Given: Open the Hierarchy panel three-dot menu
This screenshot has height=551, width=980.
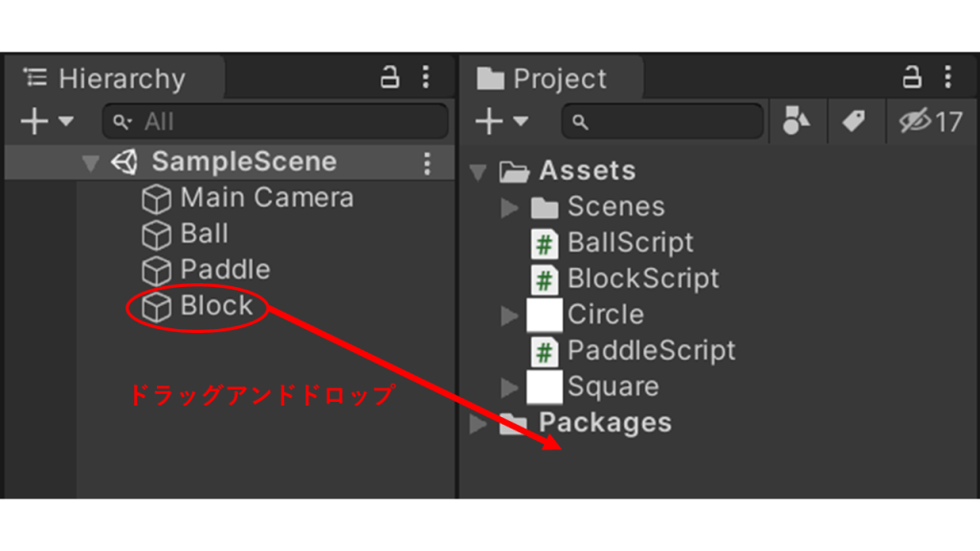Looking at the screenshot, I should pyautogui.click(x=426, y=78).
